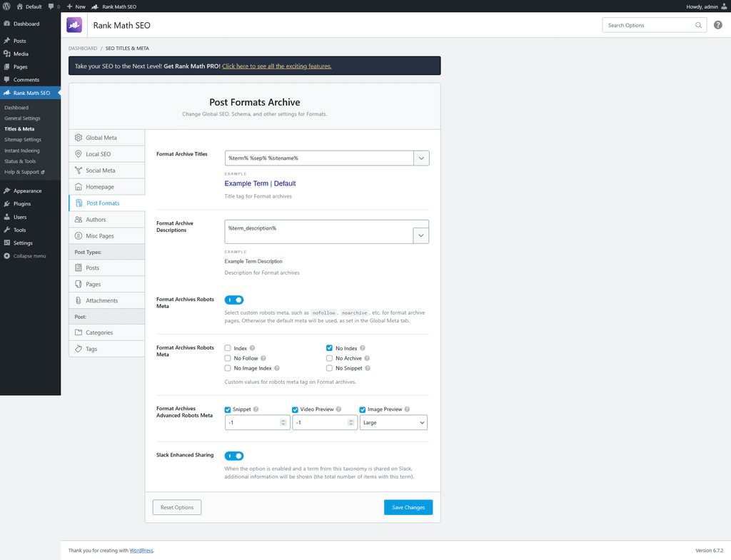
Task: Check the No Archive checkbox
Action: (329, 358)
